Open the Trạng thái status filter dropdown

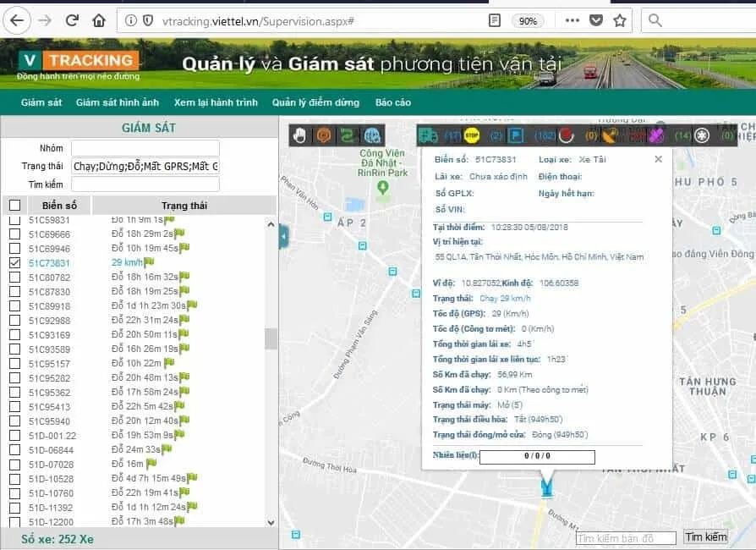pyautogui.click(x=145, y=167)
